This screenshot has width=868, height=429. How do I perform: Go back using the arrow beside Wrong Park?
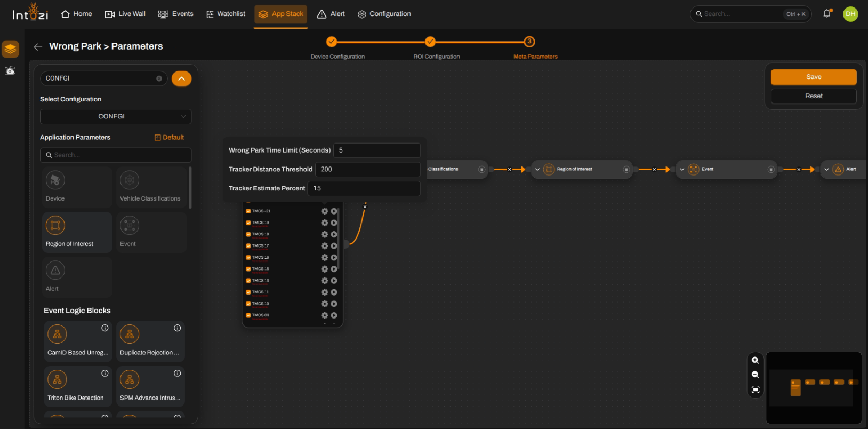(x=38, y=47)
